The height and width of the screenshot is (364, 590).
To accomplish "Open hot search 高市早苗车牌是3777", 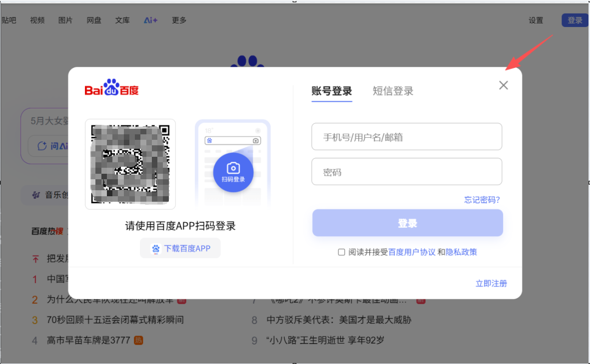I will point(88,341).
